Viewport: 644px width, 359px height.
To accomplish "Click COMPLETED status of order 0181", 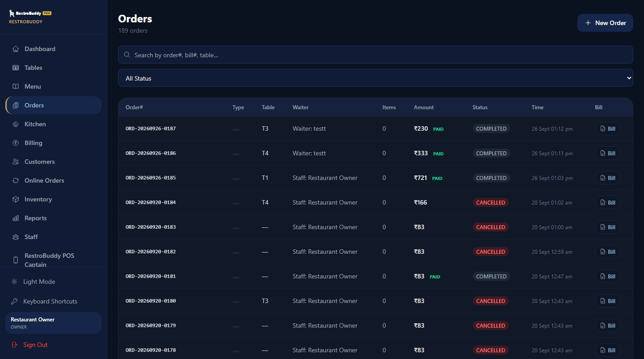I will click(491, 276).
